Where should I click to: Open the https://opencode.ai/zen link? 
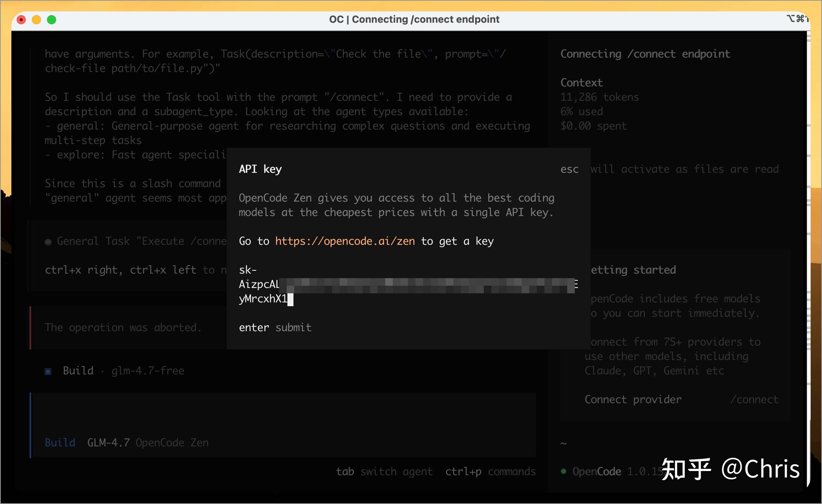[x=345, y=241]
